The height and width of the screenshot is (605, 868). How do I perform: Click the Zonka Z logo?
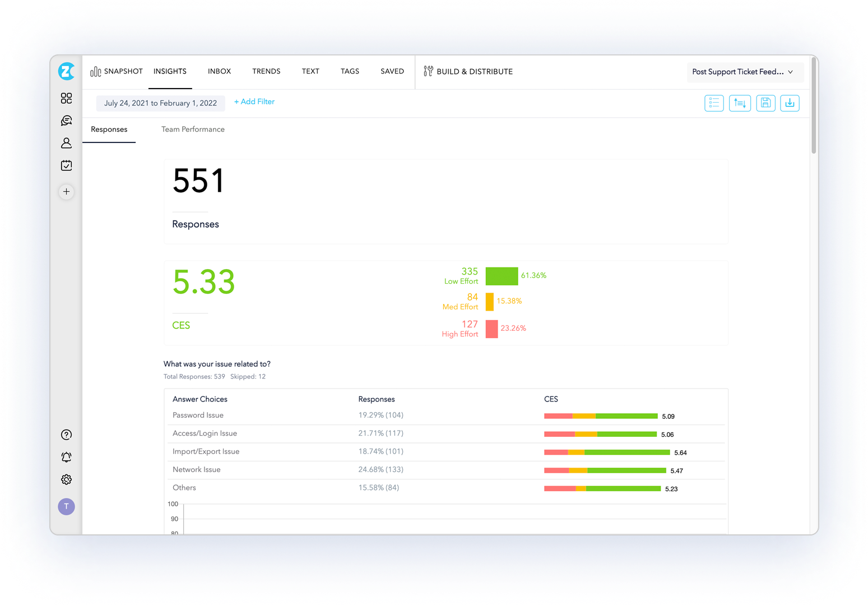[66, 71]
